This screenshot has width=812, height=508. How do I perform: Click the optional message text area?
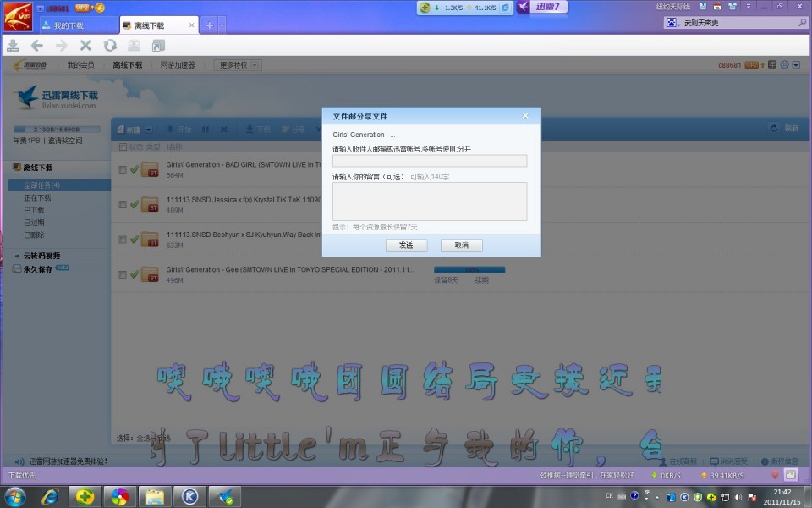click(x=430, y=202)
